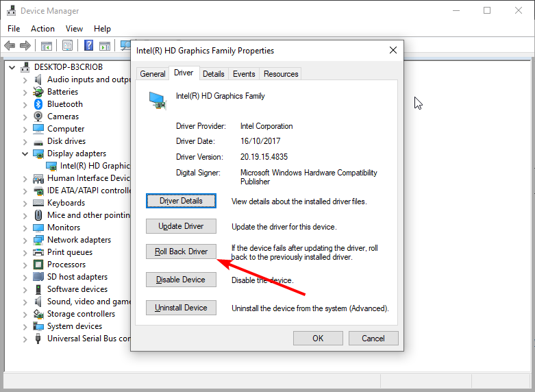Expand the Keyboards node chevron
This screenshot has width=535, height=392.
coord(25,204)
